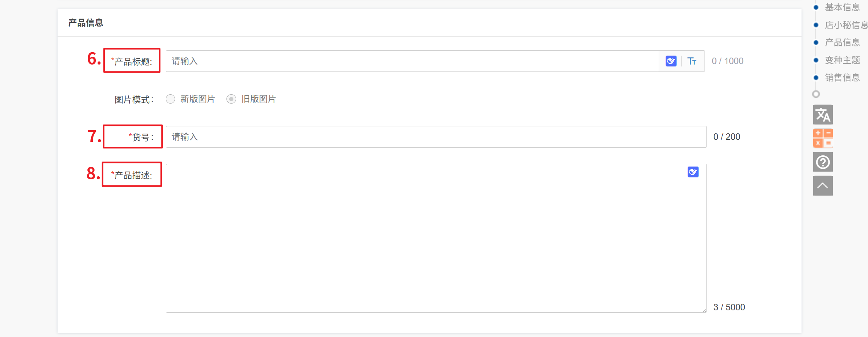This screenshot has width=868, height=337.
Task: Click the AI icon in product description box
Action: pyautogui.click(x=693, y=172)
